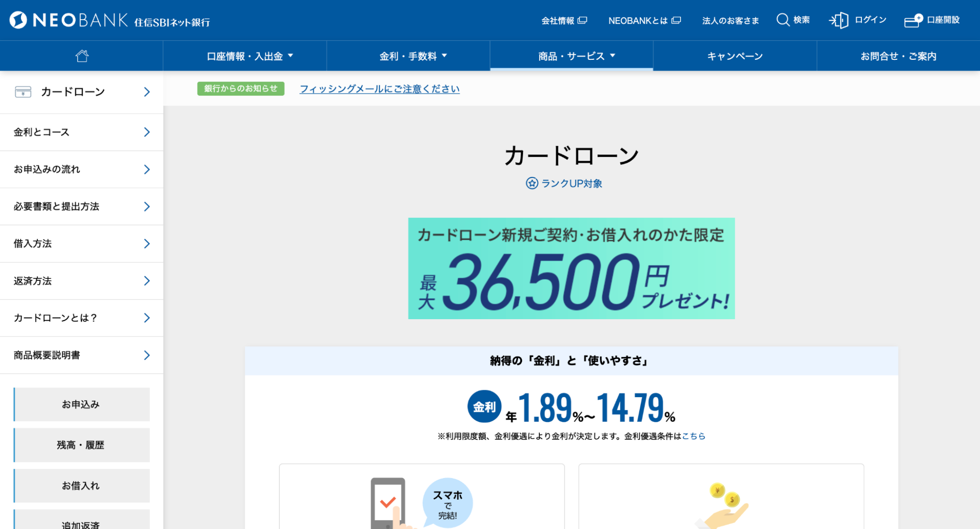Click the star icon beside ランクUP対象
Image resolution: width=980 pixels, height=529 pixels.
tap(531, 183)
